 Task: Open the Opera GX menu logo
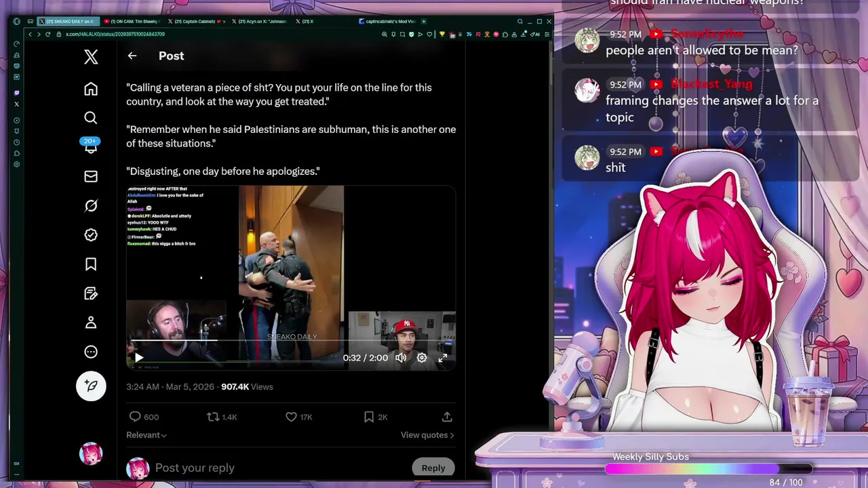(17, 21)
